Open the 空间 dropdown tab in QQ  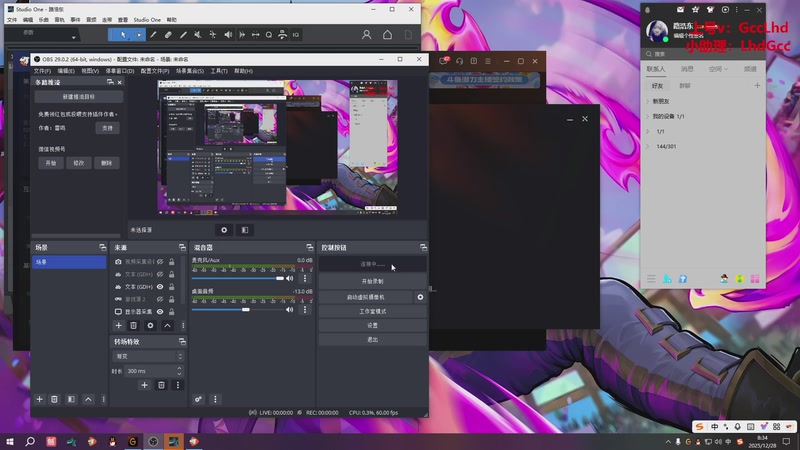[x=718, y=69]
